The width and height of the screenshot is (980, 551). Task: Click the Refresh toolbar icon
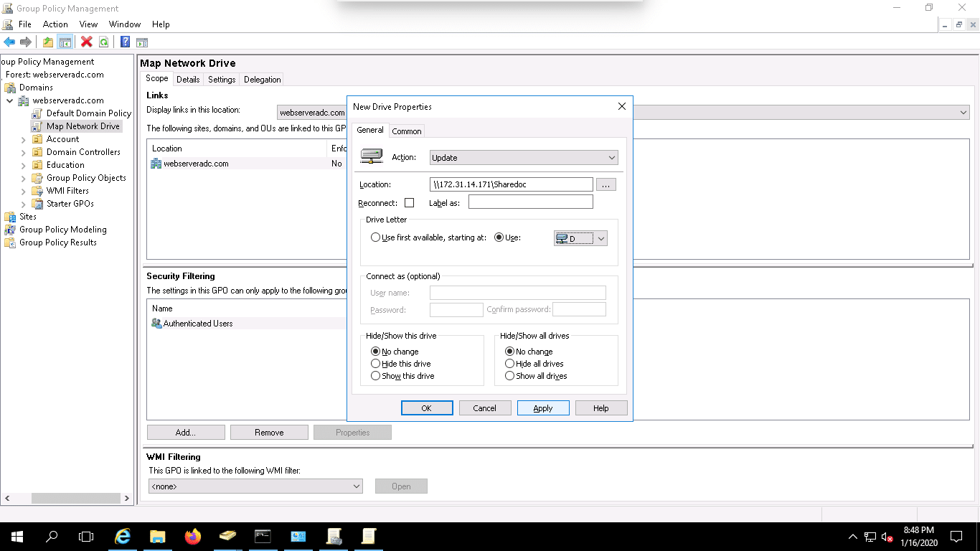click(104, 42)
